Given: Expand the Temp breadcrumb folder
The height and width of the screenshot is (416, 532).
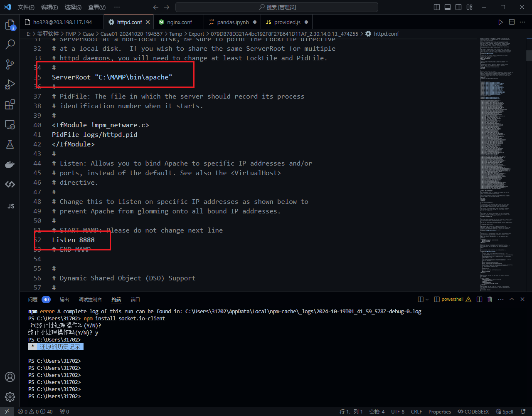Looking at the screenshot, I should [x=175, y=34].
